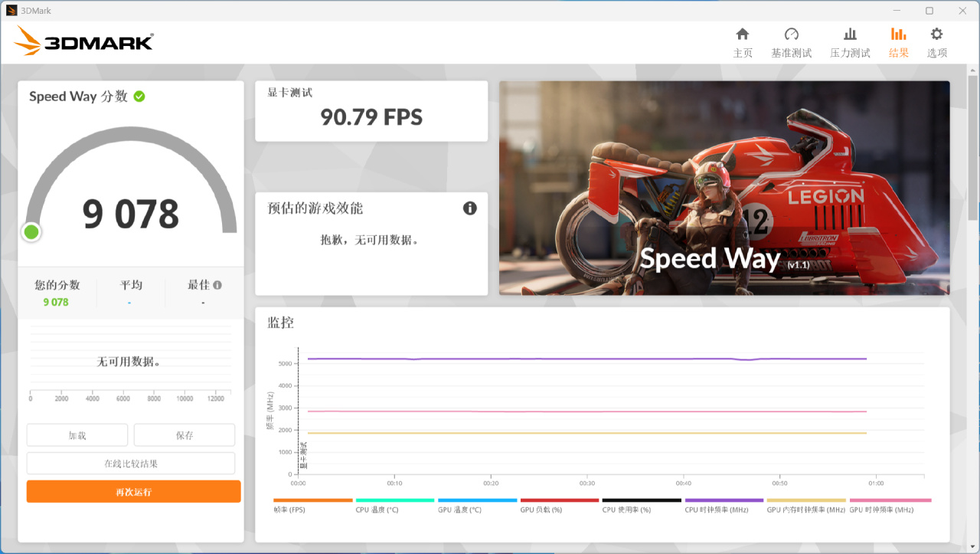980x554 pixels.
Task: Click the Speed Way benchmark preview image
Action: click(724, 188)
